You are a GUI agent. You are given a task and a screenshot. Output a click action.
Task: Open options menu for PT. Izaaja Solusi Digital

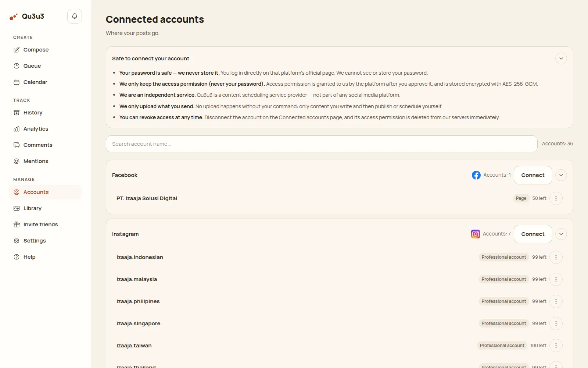[x=556, y=198]
